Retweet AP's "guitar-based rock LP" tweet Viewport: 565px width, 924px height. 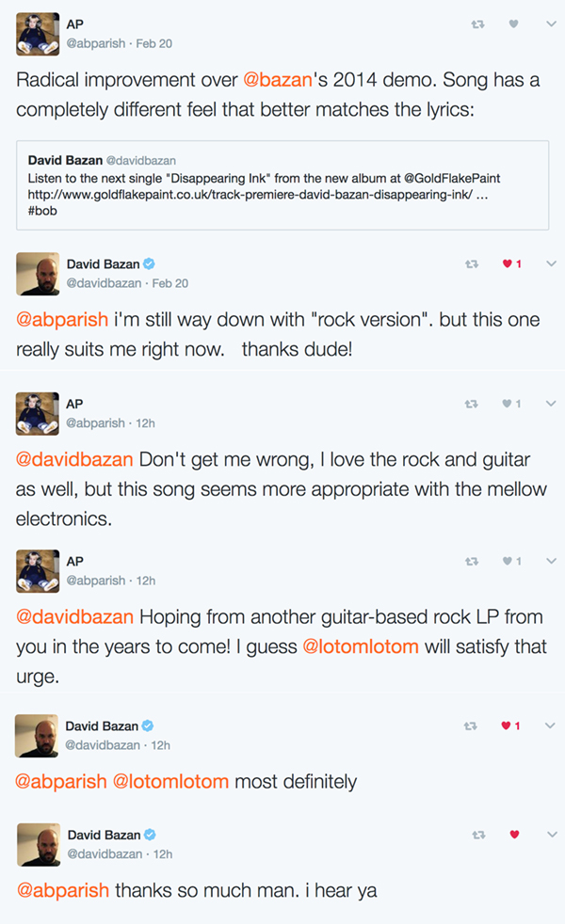(x=472, y=562)
